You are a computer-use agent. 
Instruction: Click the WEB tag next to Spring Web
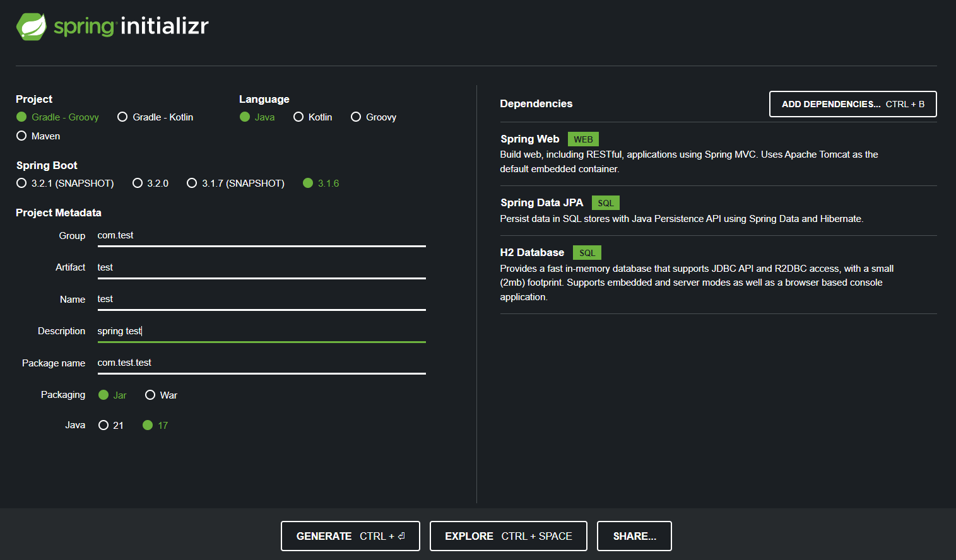click(583, 139)
